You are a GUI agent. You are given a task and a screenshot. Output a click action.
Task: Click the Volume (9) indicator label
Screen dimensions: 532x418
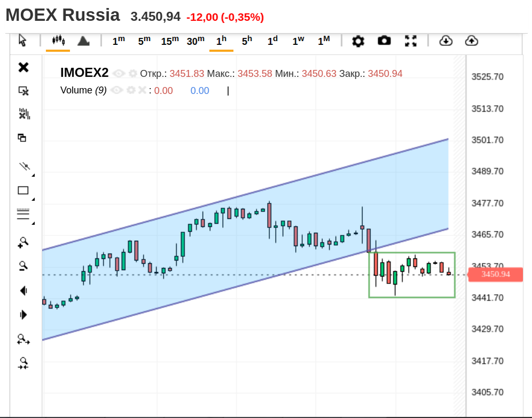tap(83, 90)
